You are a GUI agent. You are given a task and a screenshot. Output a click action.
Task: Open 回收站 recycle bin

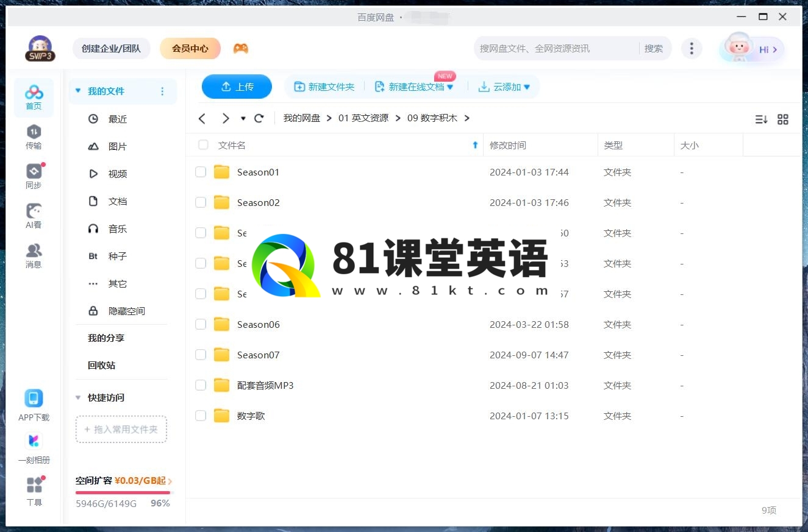(101, 365)
